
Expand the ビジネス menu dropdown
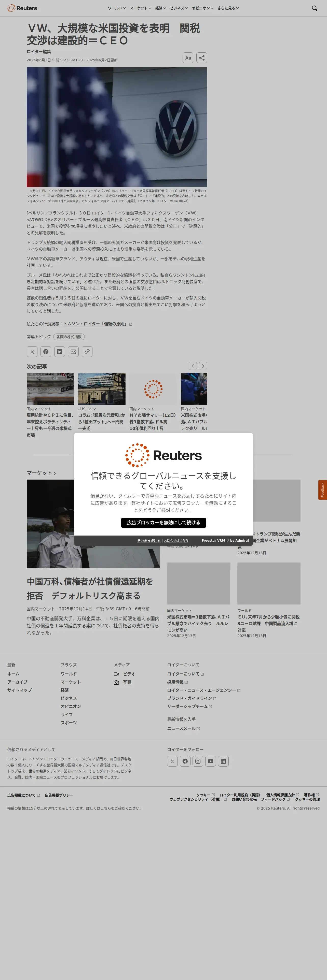(x=179, y=8)
